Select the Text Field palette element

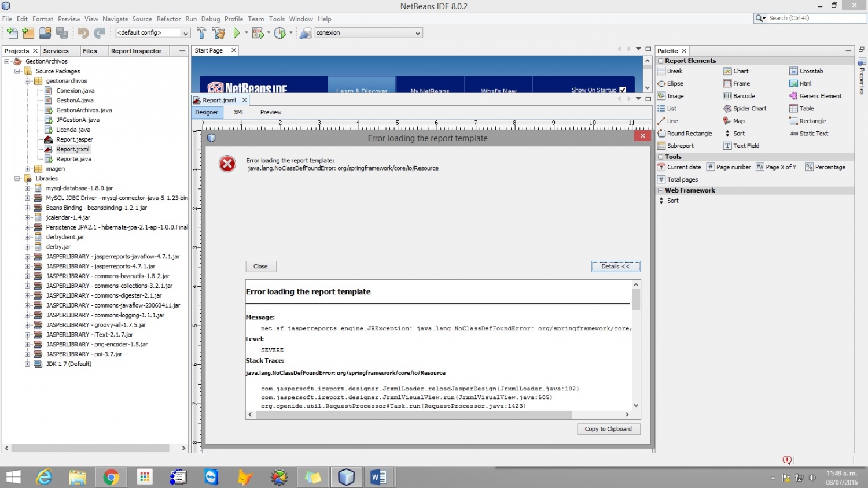(x=741, y=146)
